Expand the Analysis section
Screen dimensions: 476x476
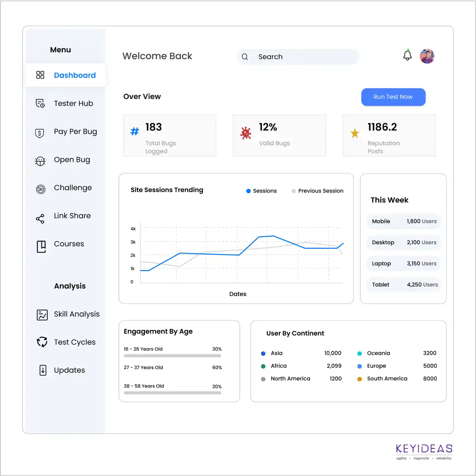pyautogui.click(x=70, y=286)
